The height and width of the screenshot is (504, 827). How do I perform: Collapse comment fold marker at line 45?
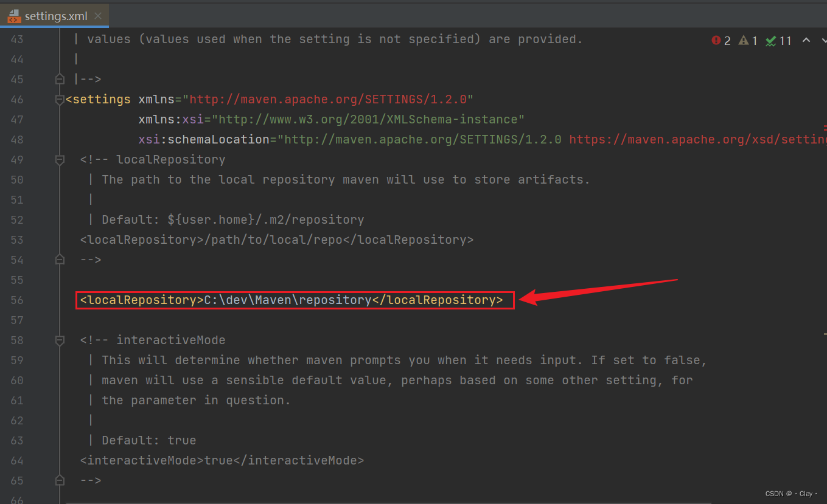point(60,79)
